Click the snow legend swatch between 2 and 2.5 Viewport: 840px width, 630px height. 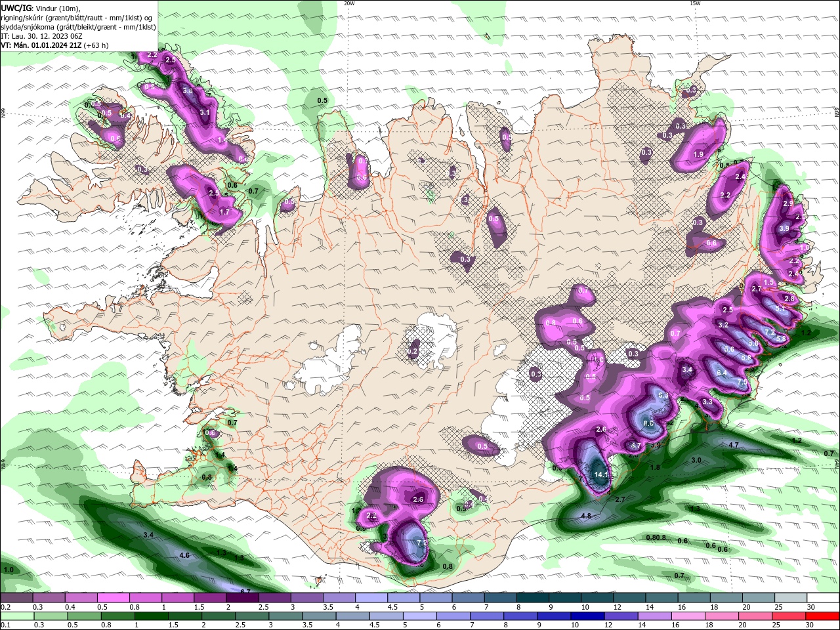point(242,598)
